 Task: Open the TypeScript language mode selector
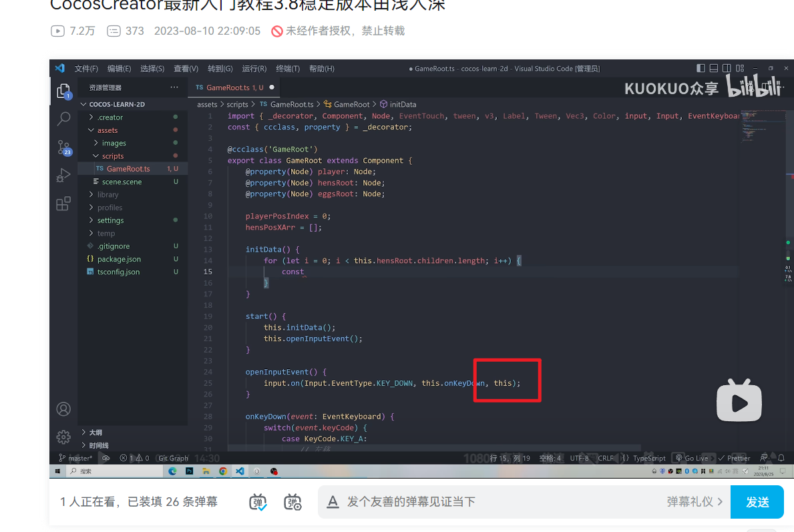[x=649, y=458]
